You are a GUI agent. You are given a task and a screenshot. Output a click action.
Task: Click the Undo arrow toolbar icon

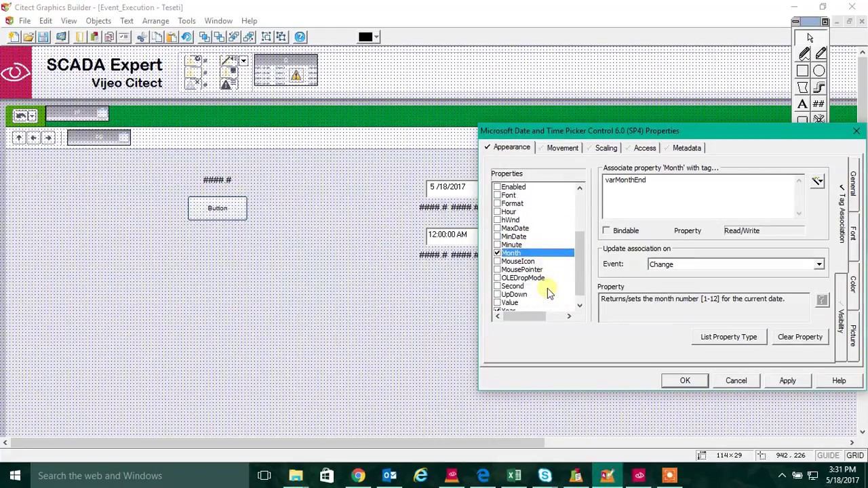186,37
